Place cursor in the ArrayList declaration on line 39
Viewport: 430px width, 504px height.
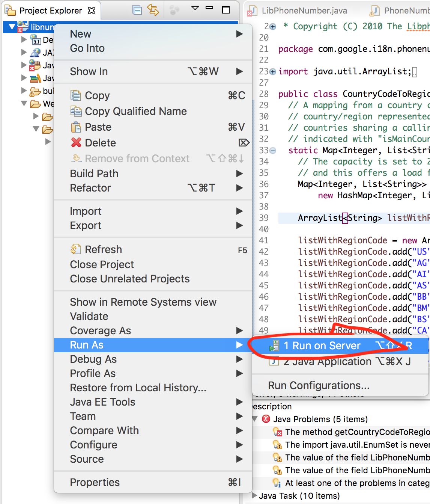point(338,218)
